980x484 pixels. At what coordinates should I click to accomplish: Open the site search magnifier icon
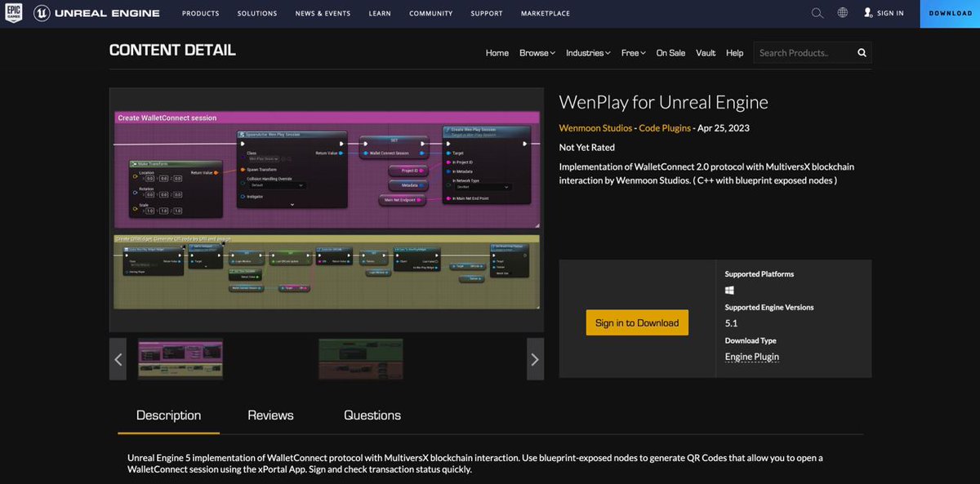817,13
